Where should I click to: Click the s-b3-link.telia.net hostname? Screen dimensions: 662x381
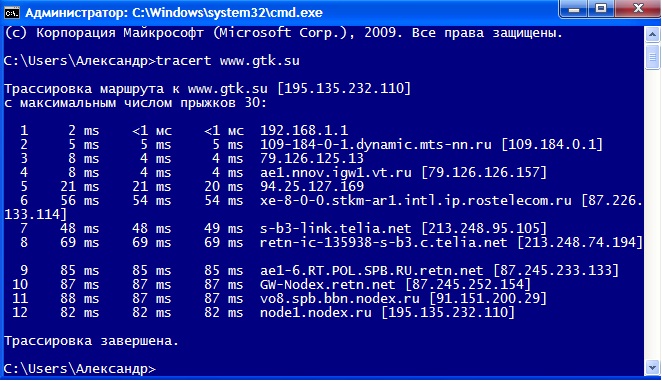[x=336, y=229]
